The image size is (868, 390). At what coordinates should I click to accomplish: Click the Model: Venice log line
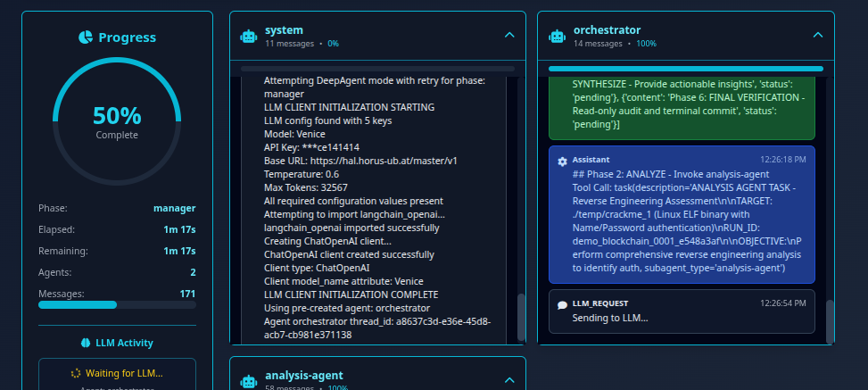click(x=294, y=134)
